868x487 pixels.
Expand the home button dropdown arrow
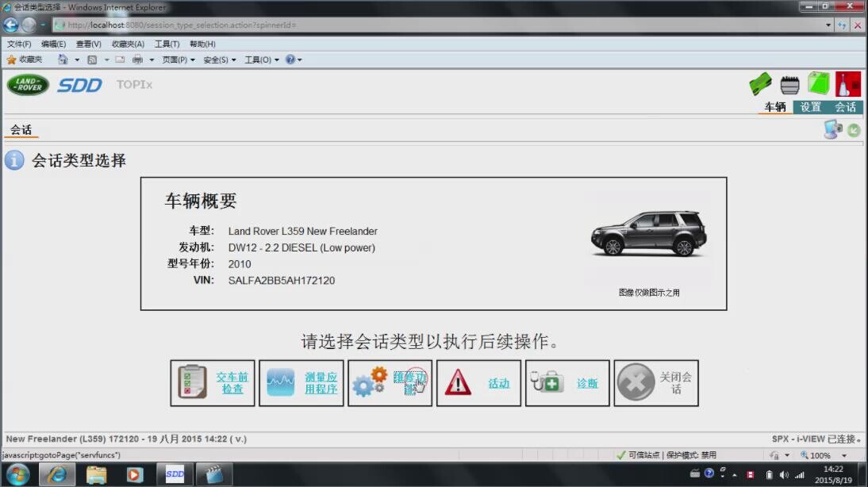[x=77, y=59]
